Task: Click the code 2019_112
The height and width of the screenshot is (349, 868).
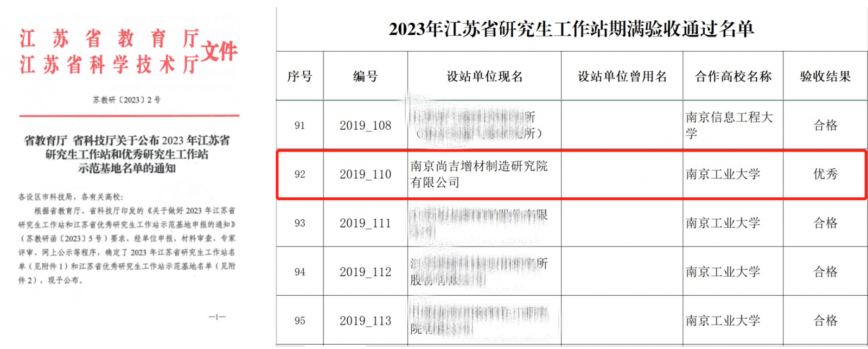Action: coord(365,272)
